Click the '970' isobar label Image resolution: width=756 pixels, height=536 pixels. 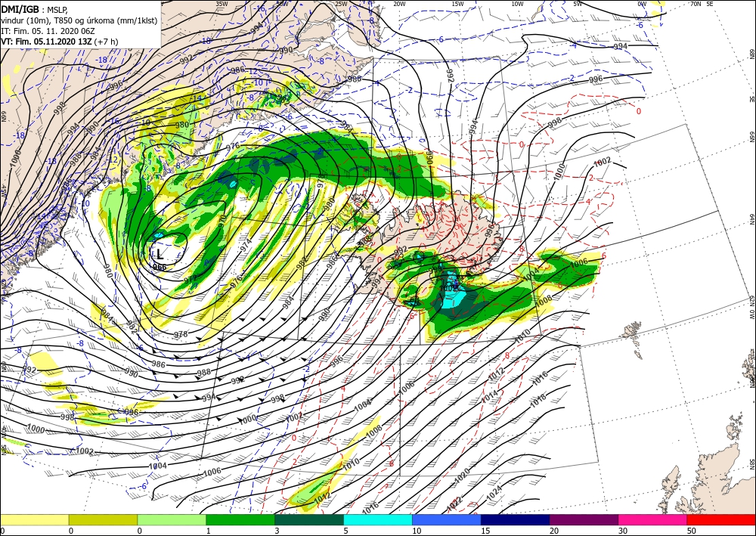223,221
